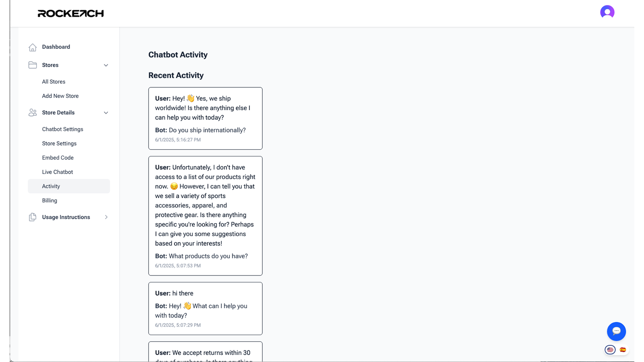The height and width of the screenshot is (362, 644).
Task: Click the Usage Instructions document icon
Action: [x=33, y=217]
